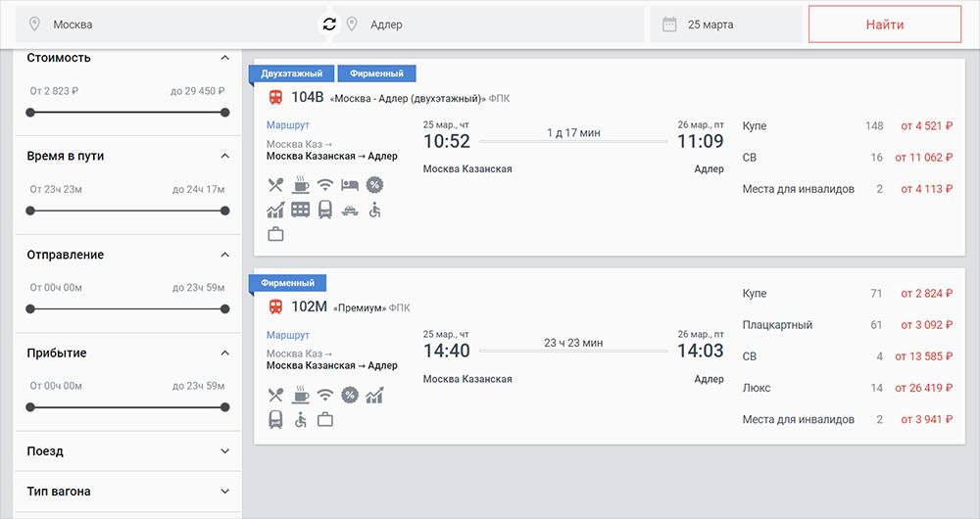The image size is (980, 519).
Task: Click the bed linen icon for train 104В
Action: tap(350, 185)
